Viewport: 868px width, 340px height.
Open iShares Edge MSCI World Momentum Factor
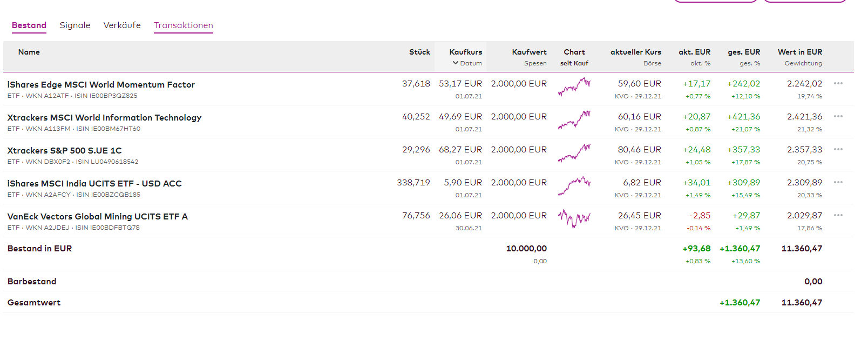(x=101, y=85)
